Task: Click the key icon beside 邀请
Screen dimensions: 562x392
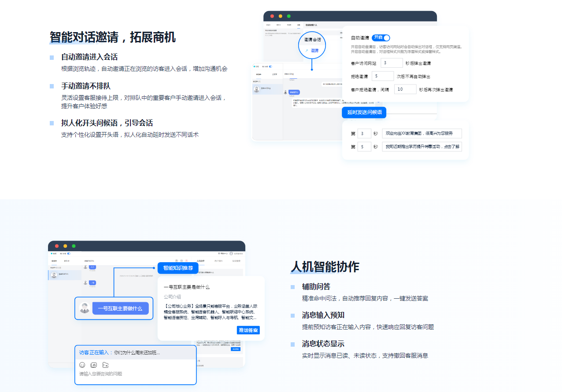Action: [x=307, y=51]
